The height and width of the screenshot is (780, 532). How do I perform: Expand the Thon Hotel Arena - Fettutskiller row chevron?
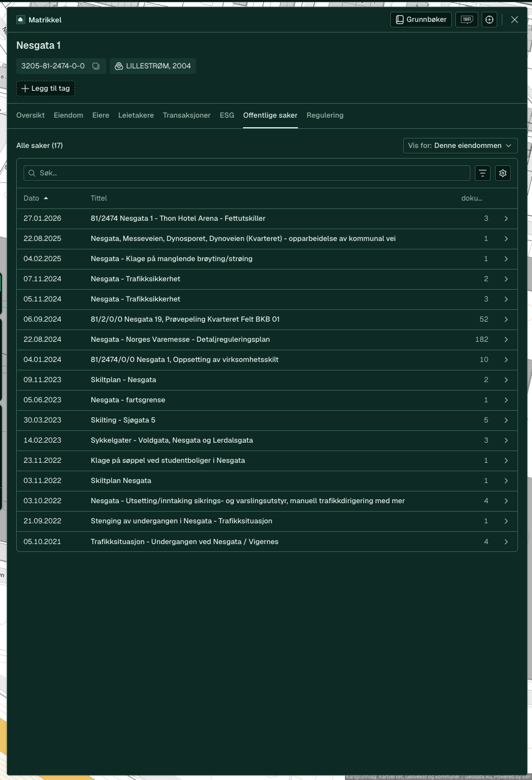click(x=506, y=219)
